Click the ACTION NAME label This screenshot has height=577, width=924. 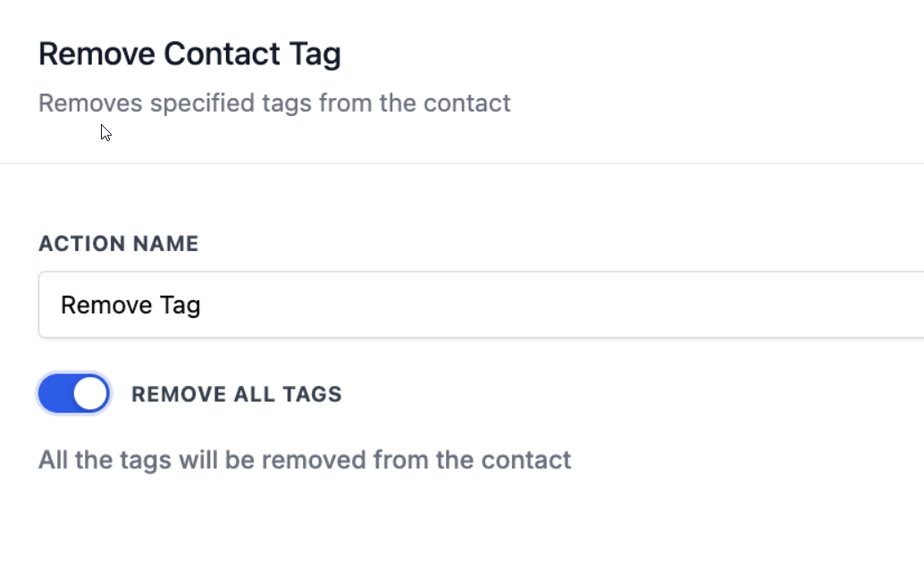118,244
